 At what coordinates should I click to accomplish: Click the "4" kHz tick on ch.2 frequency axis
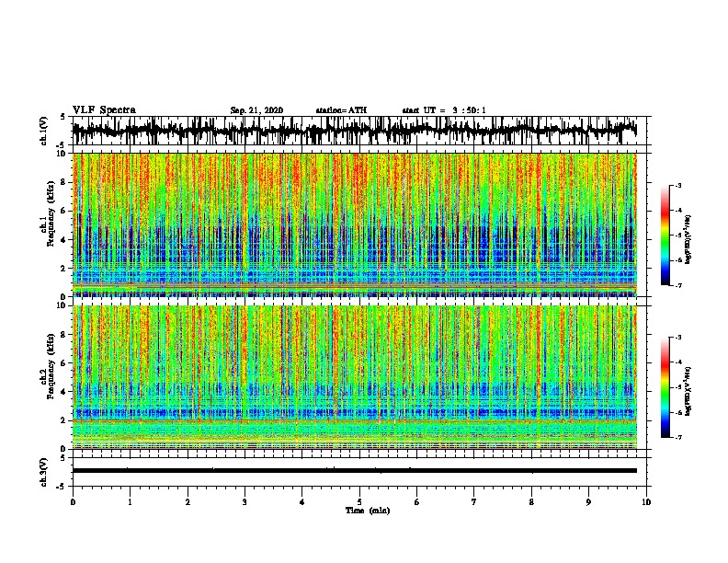pos(64,392)
